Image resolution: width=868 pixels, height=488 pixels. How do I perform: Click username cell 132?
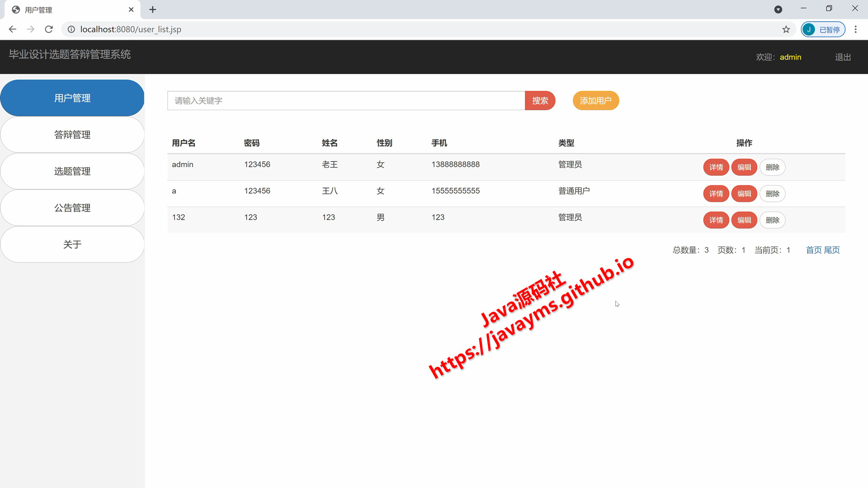[x=179, y=217]
